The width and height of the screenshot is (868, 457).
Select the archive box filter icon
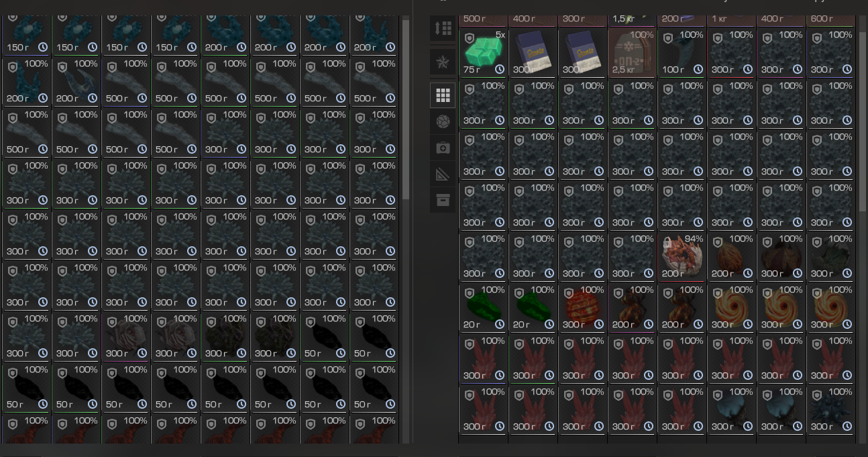click(x=443, y=200)
